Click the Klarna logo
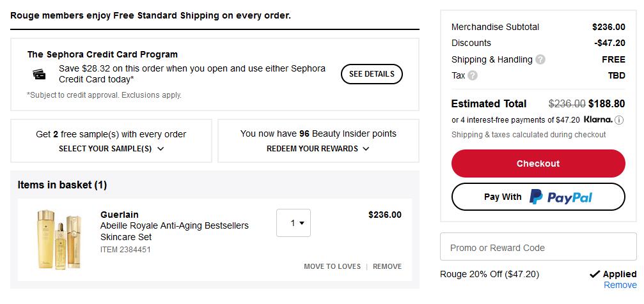644x304 pixels. pyautogui.click(x=598, y=120)
